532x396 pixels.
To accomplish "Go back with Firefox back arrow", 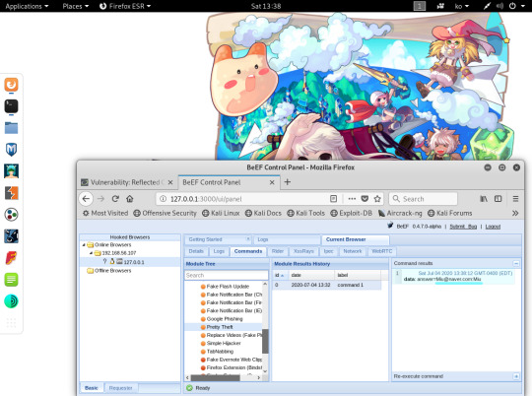I will point(86,199).
